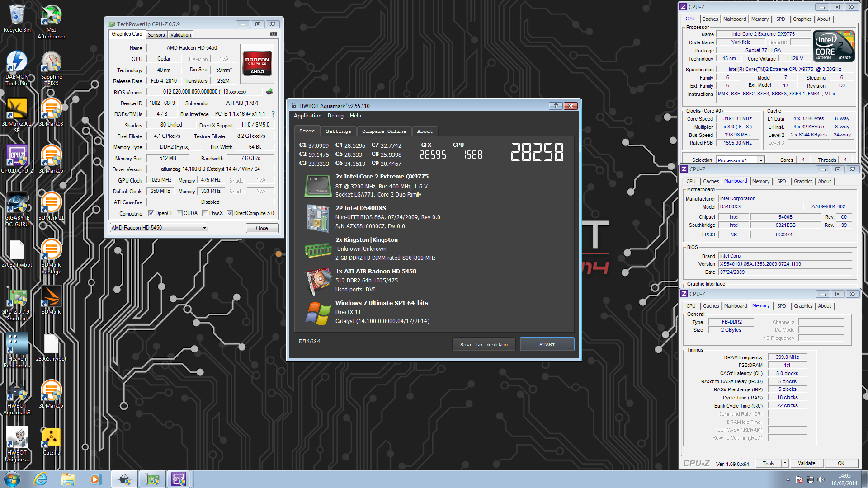Click the GPU-Z BIOS save chip icon
Screen dimensions: 868x488
(269, 92)
